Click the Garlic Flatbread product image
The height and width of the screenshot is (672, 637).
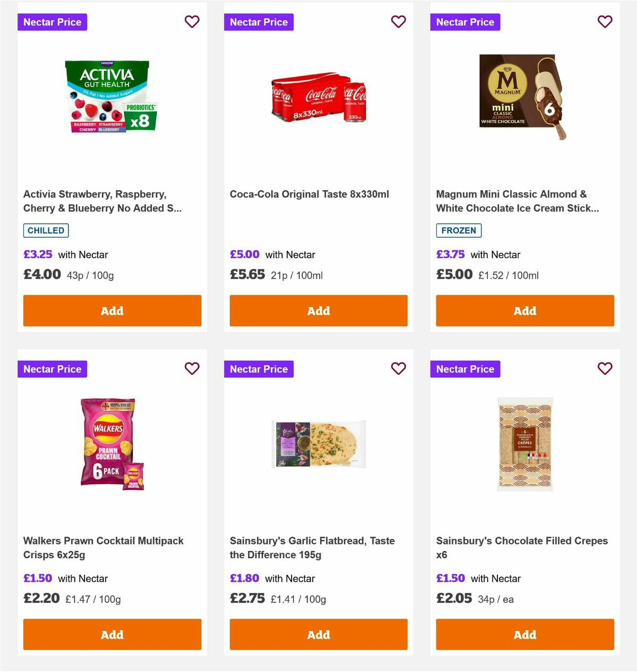(318, 445)
